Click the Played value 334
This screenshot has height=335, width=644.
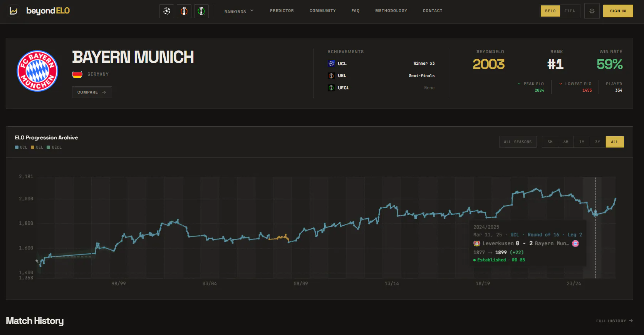click(x=619, y=90)
